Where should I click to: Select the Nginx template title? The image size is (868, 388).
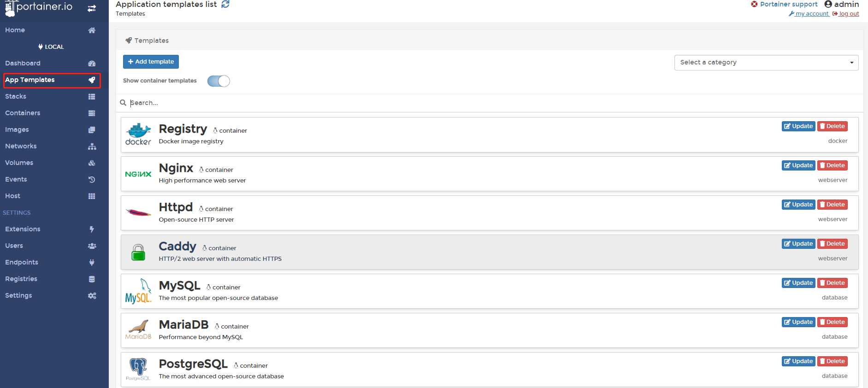point(176,168)
